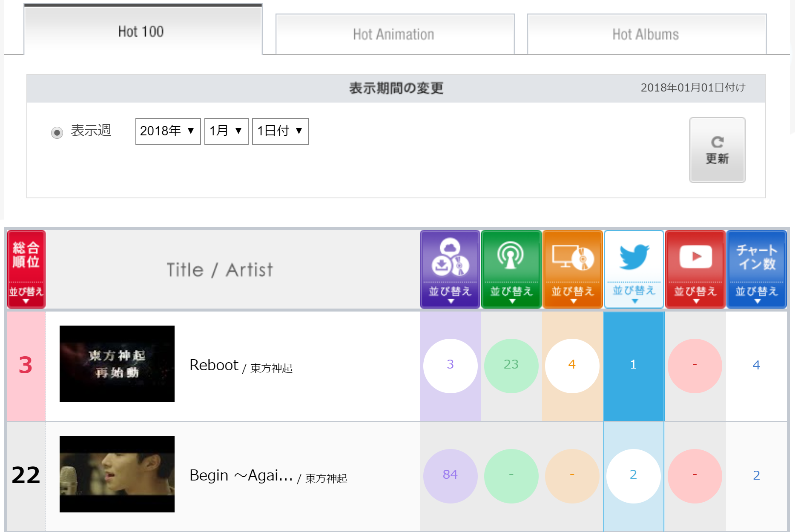This screenshot has height=532, width=795.
Task: Expand the 1日付 day dropdown
Action: (x=280, y=131)
